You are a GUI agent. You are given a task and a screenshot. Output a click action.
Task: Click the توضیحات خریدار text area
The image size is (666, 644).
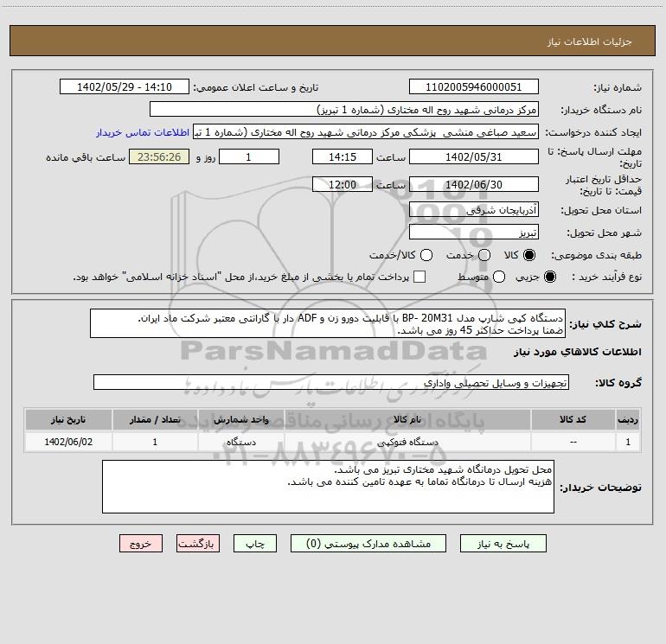(x=328, y=487)
